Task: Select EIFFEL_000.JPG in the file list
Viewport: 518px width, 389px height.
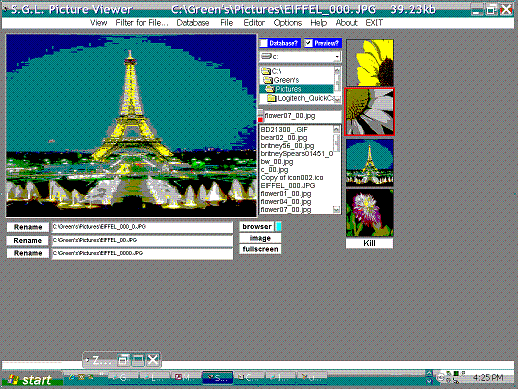Action: [288, 186]
